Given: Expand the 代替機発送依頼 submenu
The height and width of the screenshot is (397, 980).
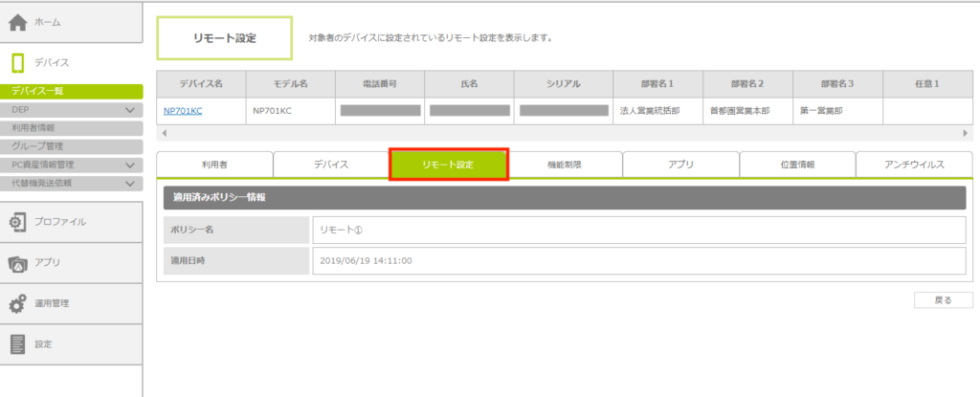Looking at the screenshot, I should (131, 182).
